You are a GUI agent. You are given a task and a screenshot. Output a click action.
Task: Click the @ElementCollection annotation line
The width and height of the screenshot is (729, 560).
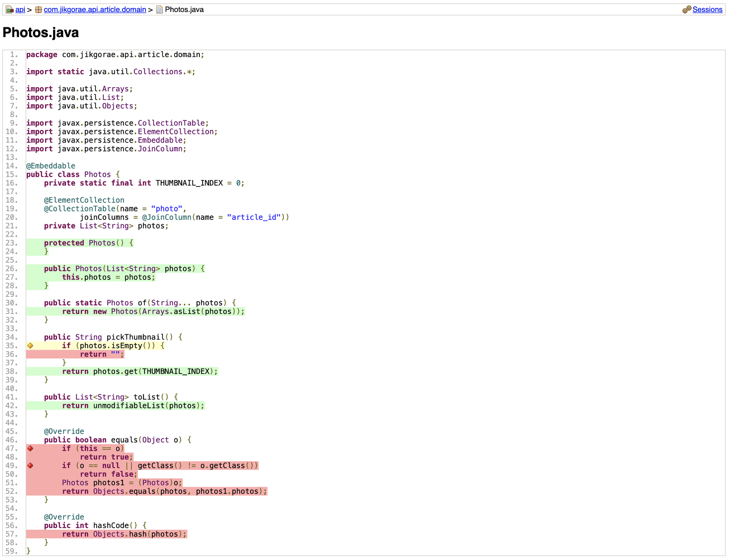click(x=84, y=200)
